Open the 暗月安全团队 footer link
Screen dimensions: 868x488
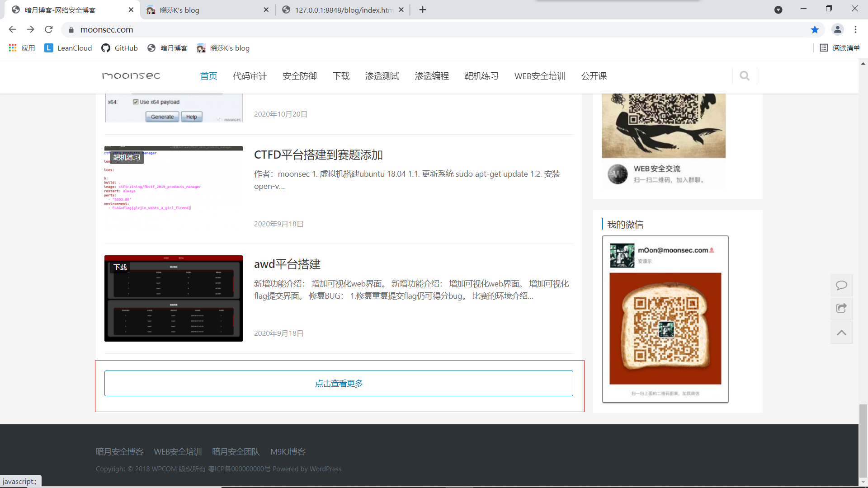coord(236,451)
